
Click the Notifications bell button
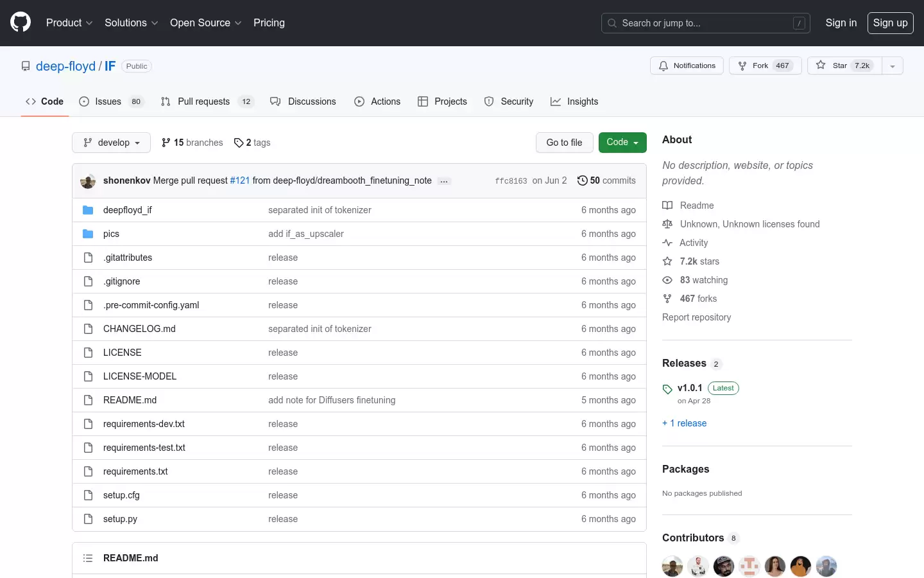click(x=687, y=66)
